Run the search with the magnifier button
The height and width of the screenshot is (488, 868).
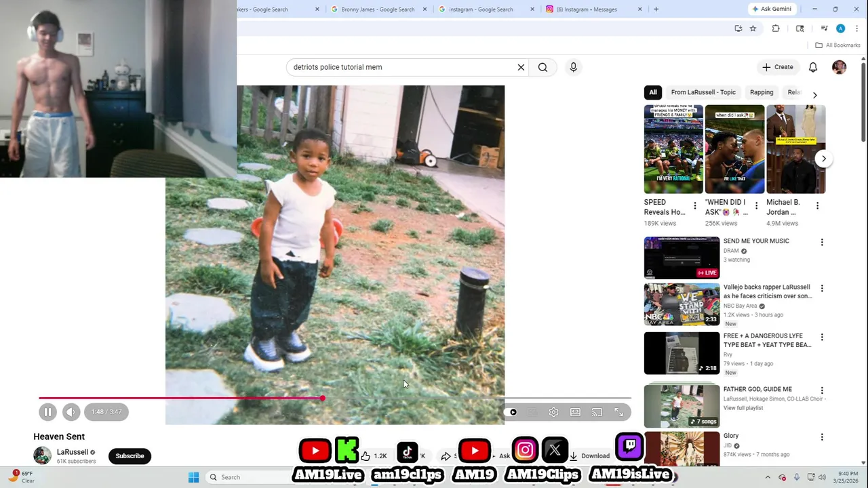(542, 67)
